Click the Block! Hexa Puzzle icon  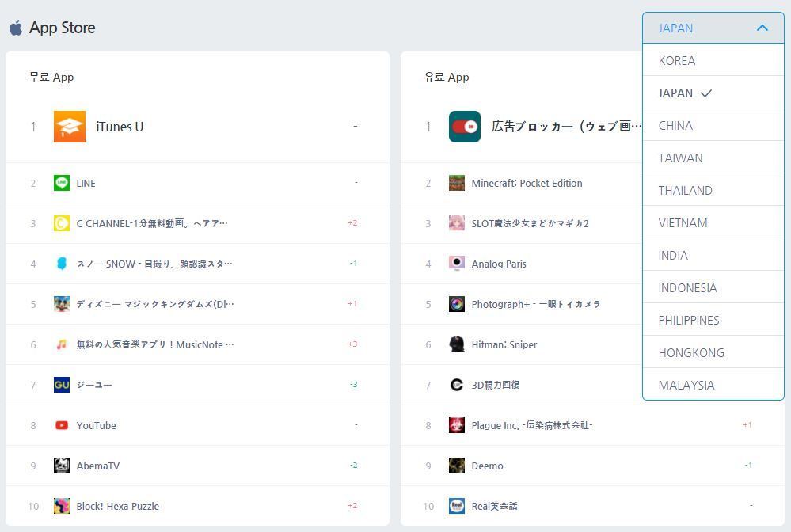tap(62, 506)
